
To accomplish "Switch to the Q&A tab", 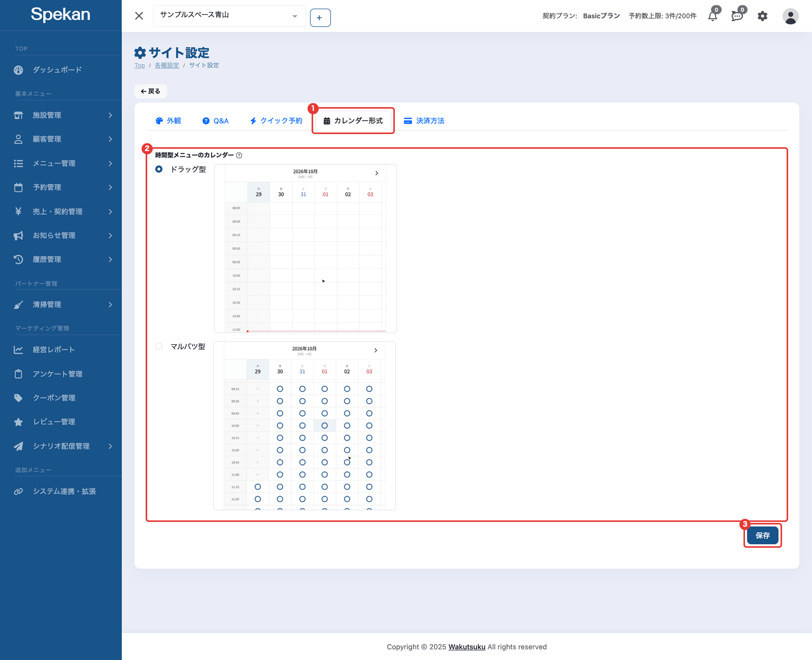I will pyautogui.click(x=215, y=121).
